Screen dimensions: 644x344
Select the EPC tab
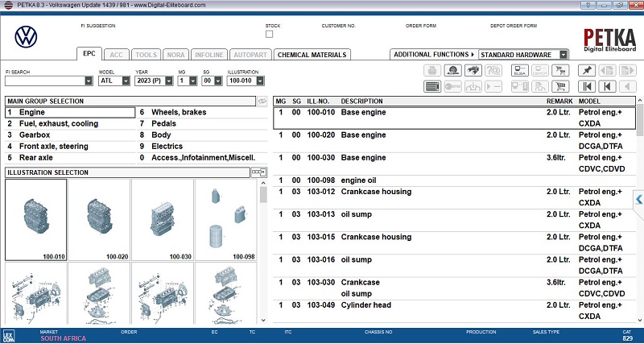tap(90, 55)
